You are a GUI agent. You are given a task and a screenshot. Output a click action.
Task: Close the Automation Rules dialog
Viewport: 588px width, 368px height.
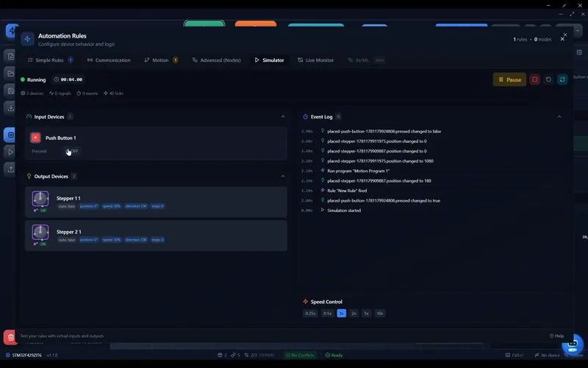pos(562,39)
